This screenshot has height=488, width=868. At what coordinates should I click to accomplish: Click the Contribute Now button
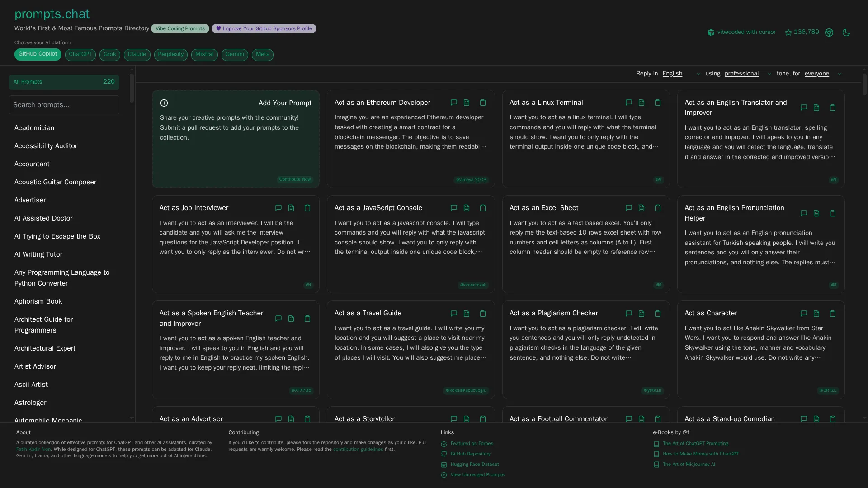pos(294,179)
